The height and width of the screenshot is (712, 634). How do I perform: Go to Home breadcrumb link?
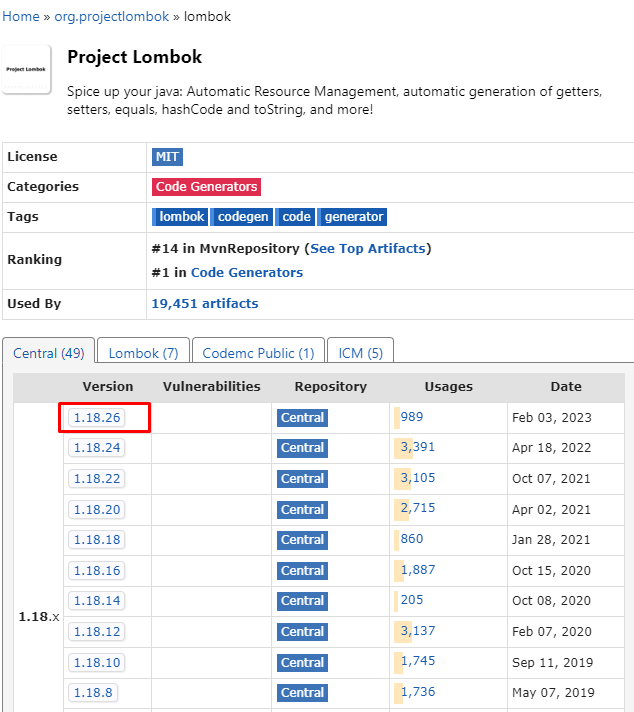point(21,16)
